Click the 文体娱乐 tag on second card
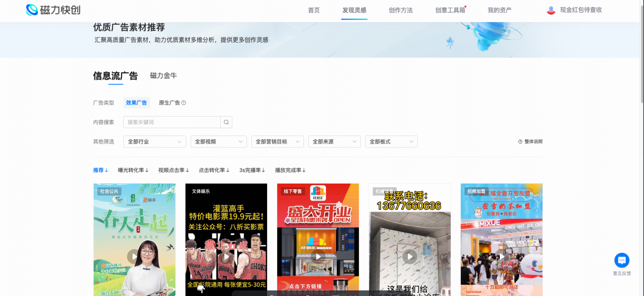Image resolution: width=644 pixels, height=296 pixels. coord(201,191)
